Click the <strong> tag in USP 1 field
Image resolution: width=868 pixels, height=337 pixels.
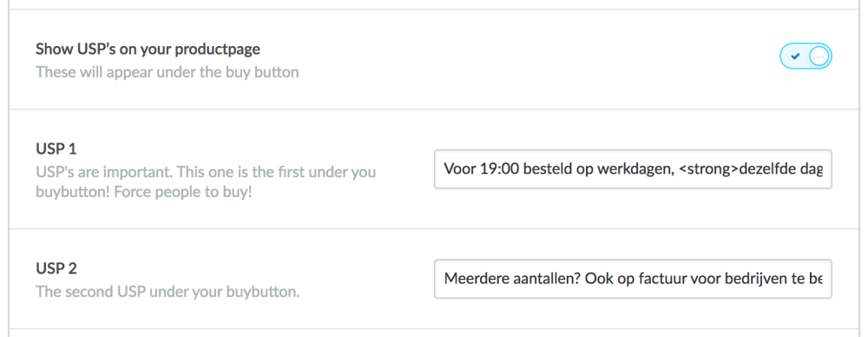[707, 169]
